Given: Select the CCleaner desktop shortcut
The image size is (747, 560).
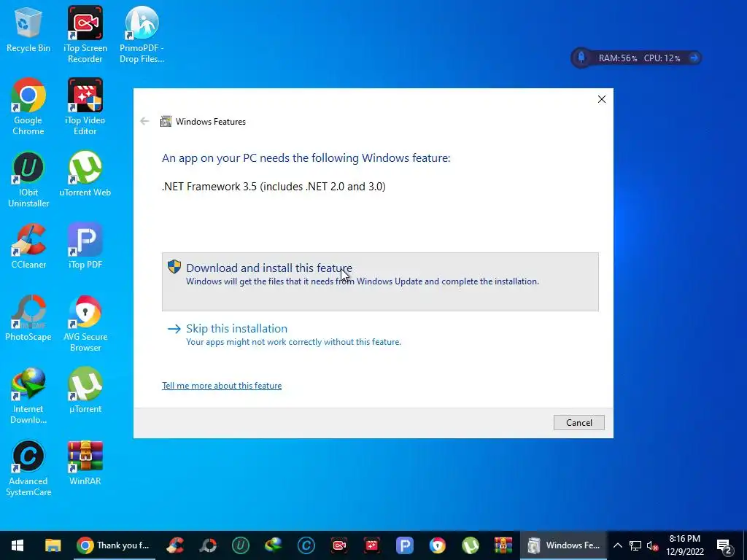Looking at the screenshot, I should [28, 246].
